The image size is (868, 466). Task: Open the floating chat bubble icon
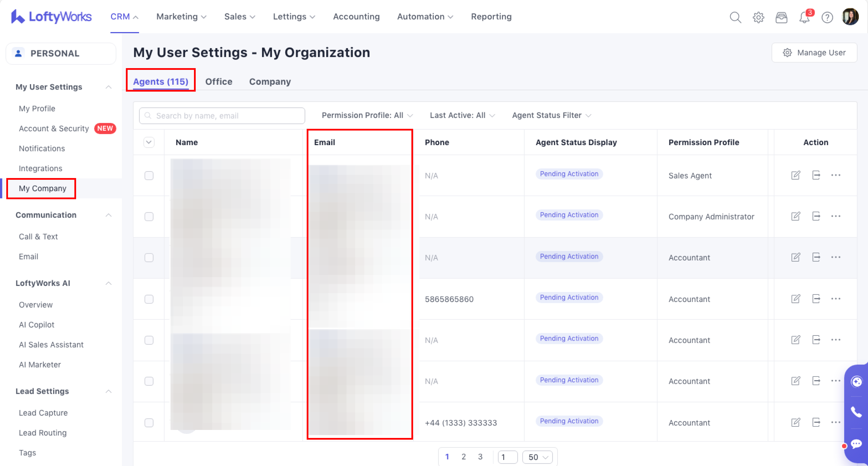pyautogui.click(x=856, y=444)
